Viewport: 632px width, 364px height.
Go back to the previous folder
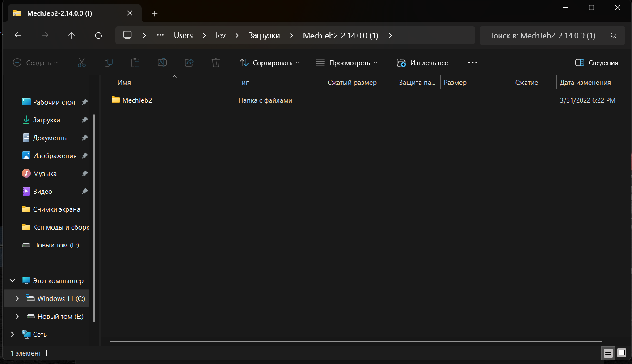(x=18, y=36)
